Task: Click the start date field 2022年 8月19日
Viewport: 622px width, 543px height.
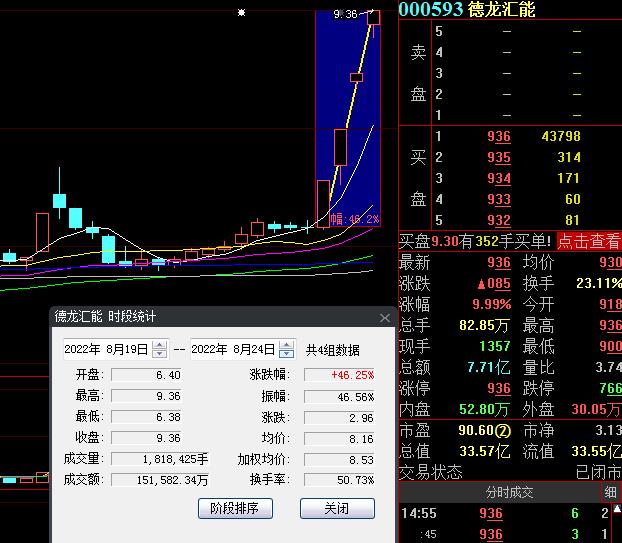Action: [106, 349]
